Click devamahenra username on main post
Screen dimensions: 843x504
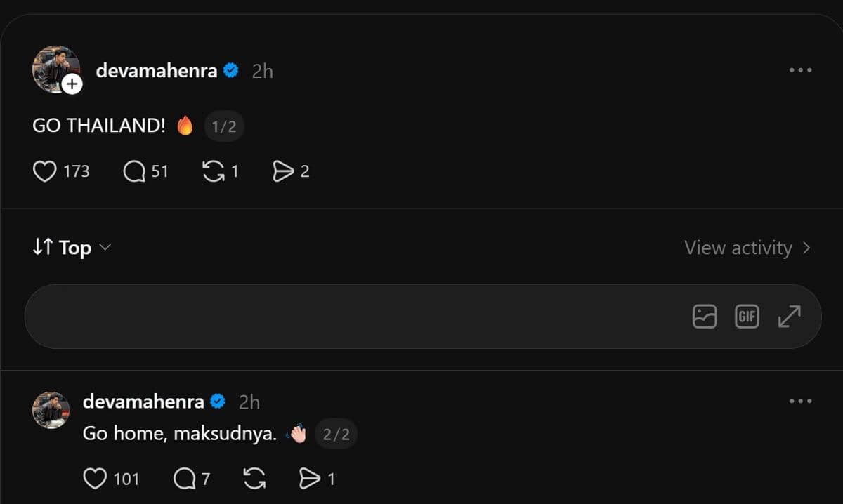[157, 70]
